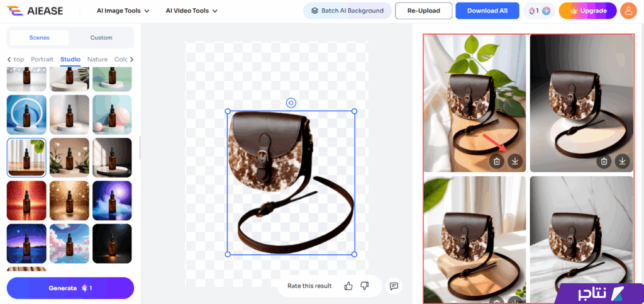Switch to the Scenes mode
Image resolution: width=644 pixels, height=304 pixels.
pyautogui.click(x=39, y=38)
